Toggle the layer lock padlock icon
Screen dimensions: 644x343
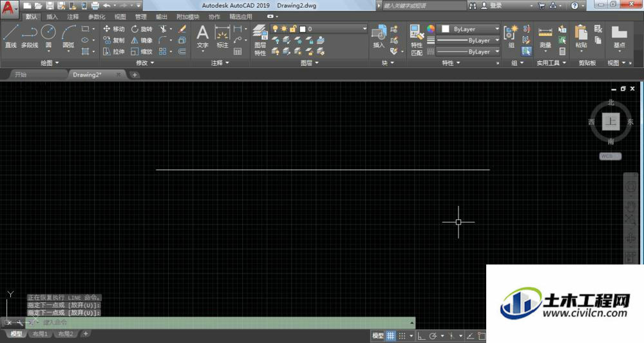pos(293,29)
